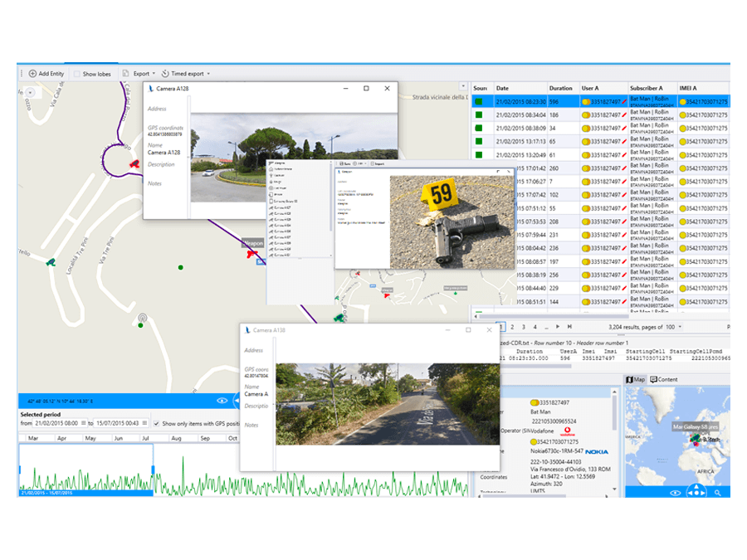Go to results page 2

(512, 327)
